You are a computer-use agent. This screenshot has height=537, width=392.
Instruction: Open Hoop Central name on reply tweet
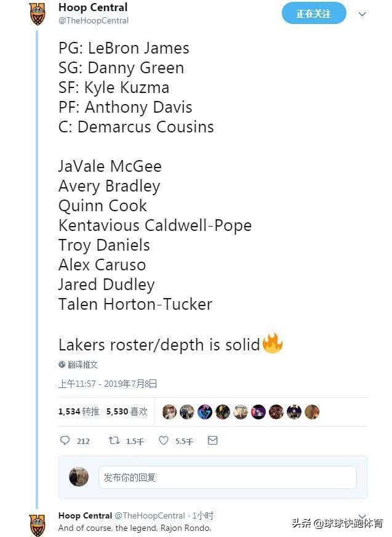coord(85,515)
